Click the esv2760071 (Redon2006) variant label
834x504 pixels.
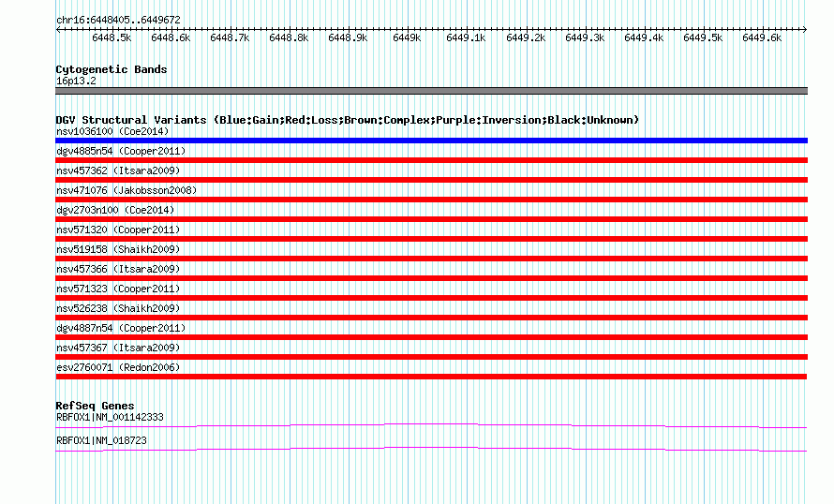coord(118,367)
